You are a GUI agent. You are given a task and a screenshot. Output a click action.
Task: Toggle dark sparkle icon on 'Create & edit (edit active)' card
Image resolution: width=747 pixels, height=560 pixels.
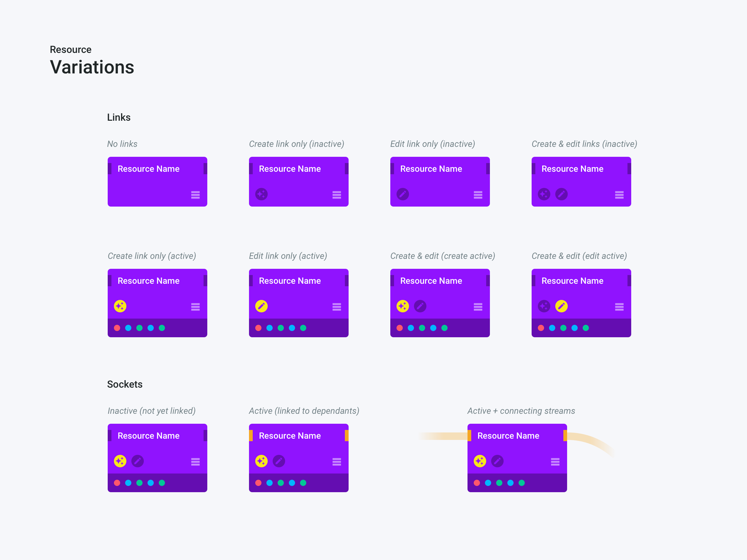pos(544,306)
